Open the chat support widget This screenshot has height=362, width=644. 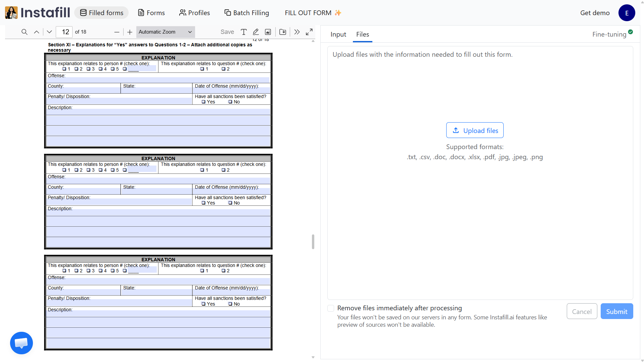point(21,343)
